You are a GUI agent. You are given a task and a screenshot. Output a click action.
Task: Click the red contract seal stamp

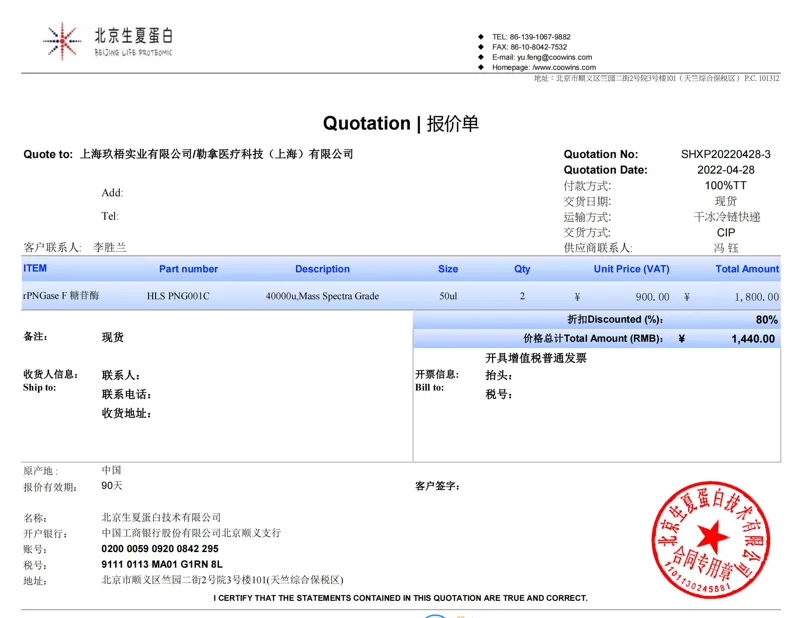[x=711, y=539]
